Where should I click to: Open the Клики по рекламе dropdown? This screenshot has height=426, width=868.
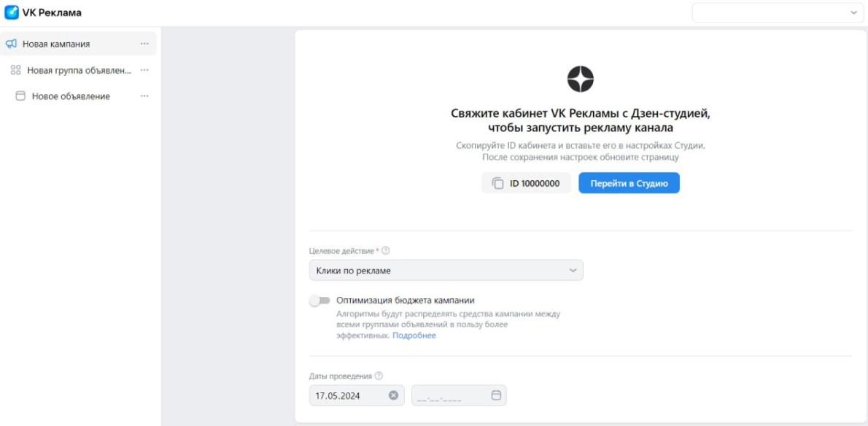point(446,271)
